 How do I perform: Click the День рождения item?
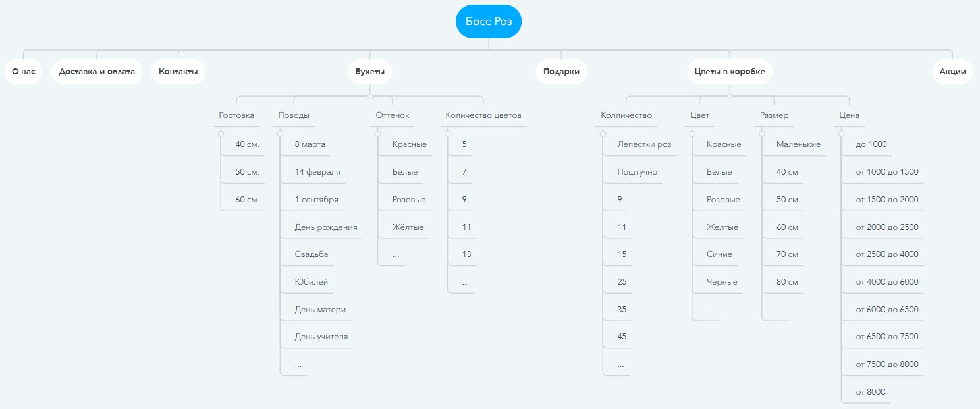(326, 227)
